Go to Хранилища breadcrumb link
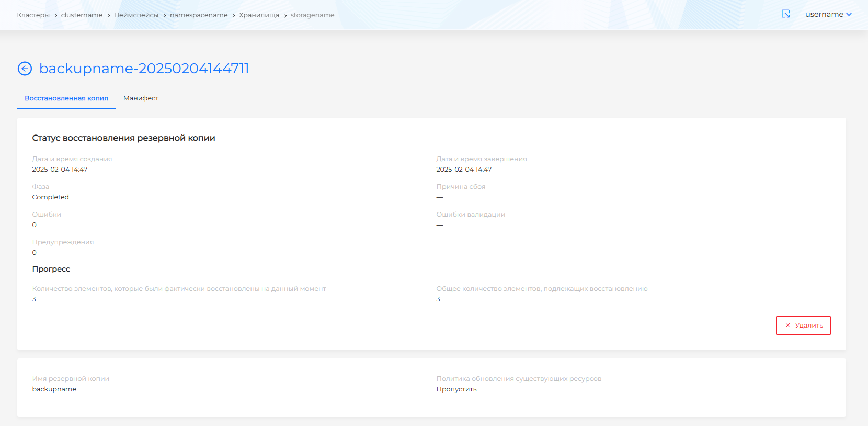This screenshot has height=426, width=868. point(259,15)
